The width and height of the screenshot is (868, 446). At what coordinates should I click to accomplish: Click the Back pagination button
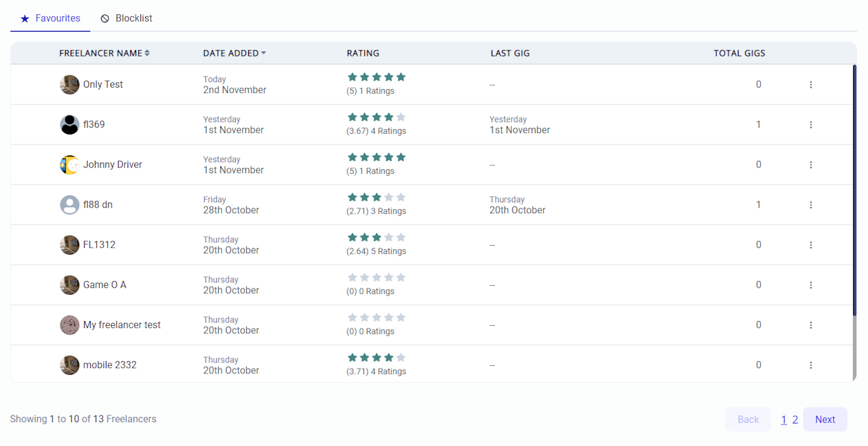click(x=748, y=420)
